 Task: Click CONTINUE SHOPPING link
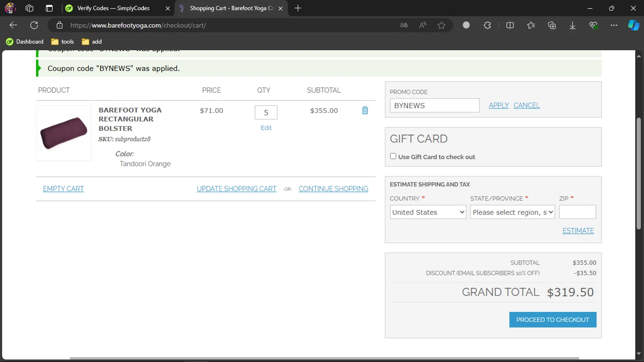coord(334,189)
